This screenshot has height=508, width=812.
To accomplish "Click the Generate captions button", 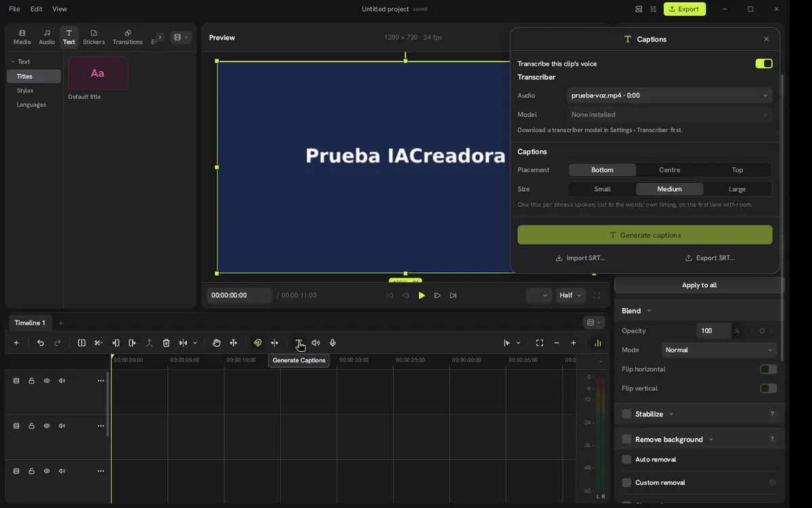I will [645, 235].
